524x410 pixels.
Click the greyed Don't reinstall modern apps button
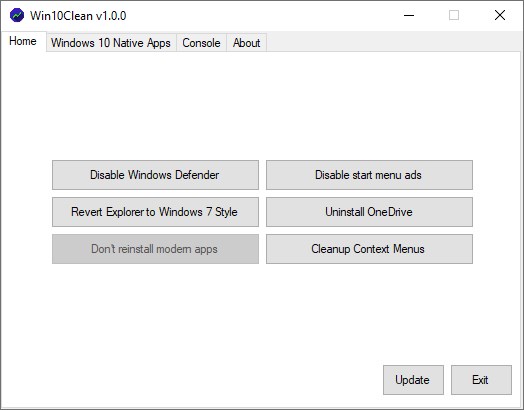(x=155, y=249)
